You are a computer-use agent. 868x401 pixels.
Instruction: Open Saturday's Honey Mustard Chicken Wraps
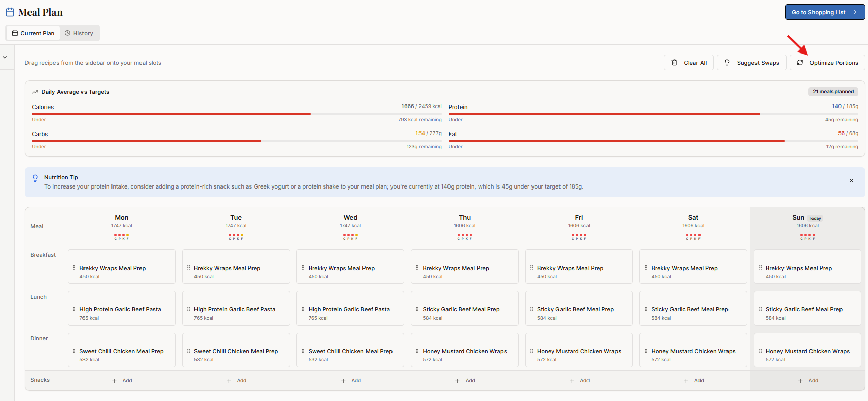[693, 350]
